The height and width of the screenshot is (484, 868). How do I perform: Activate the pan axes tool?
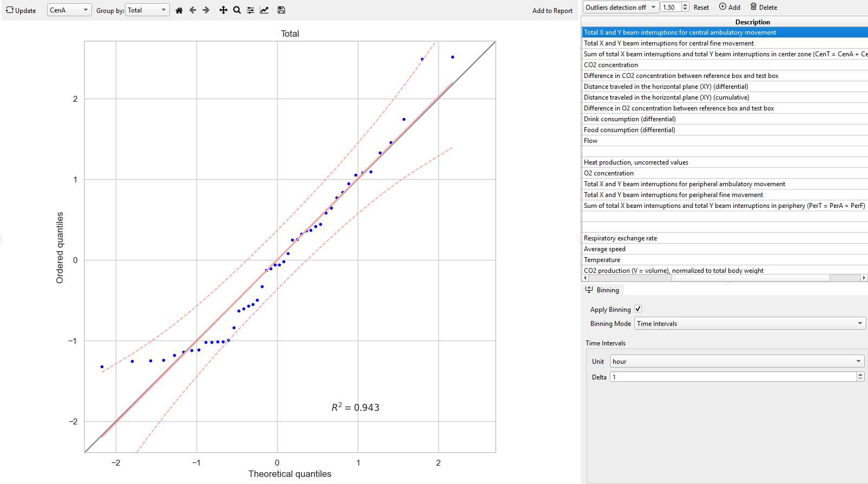click(x=223, y=10)
